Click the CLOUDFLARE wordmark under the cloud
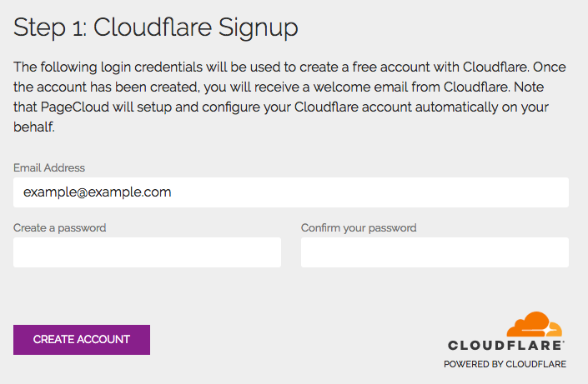Image resolution: width=588 pixels, height=384 pixels. pyautogui.click(x=506, y=345)
